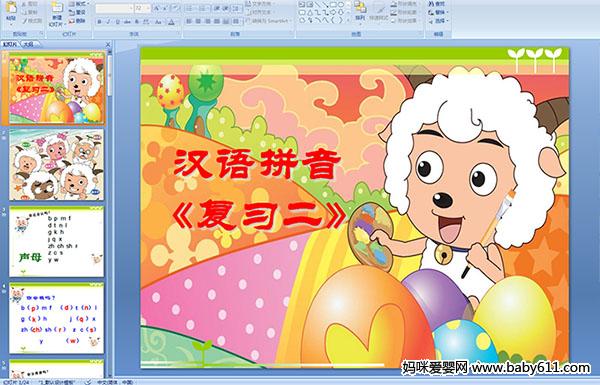Click the spell check icon in status bar
600x385 pixels.
88,382
